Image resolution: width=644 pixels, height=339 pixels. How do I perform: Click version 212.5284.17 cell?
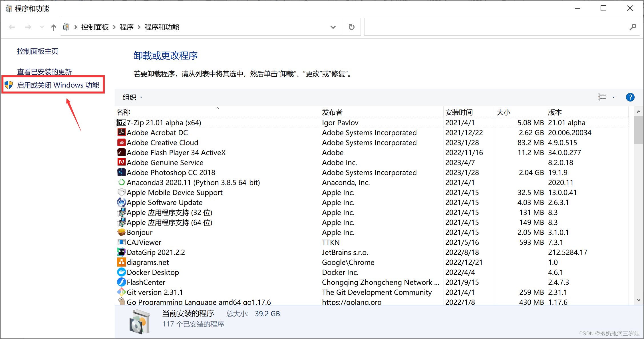567,252
